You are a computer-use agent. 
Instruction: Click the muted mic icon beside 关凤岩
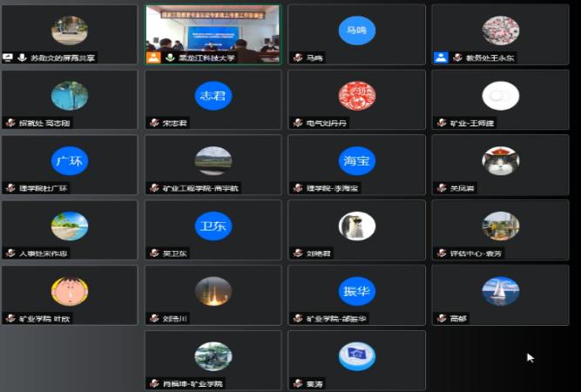[x=441, y=188]
